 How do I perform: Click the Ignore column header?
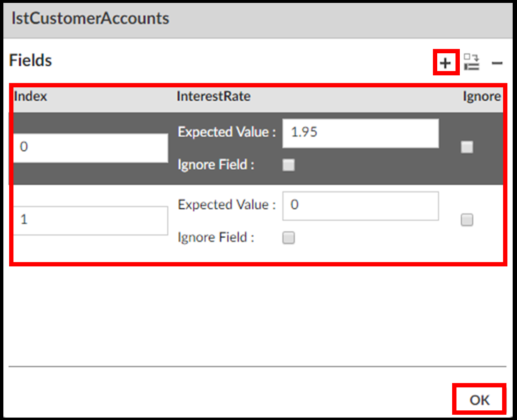pyautogui.click(x=481, y=96)
